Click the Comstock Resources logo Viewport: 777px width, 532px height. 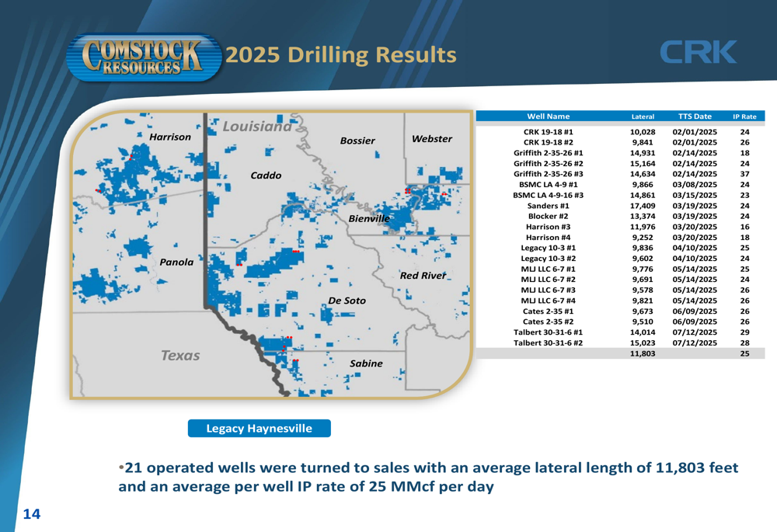143,57
